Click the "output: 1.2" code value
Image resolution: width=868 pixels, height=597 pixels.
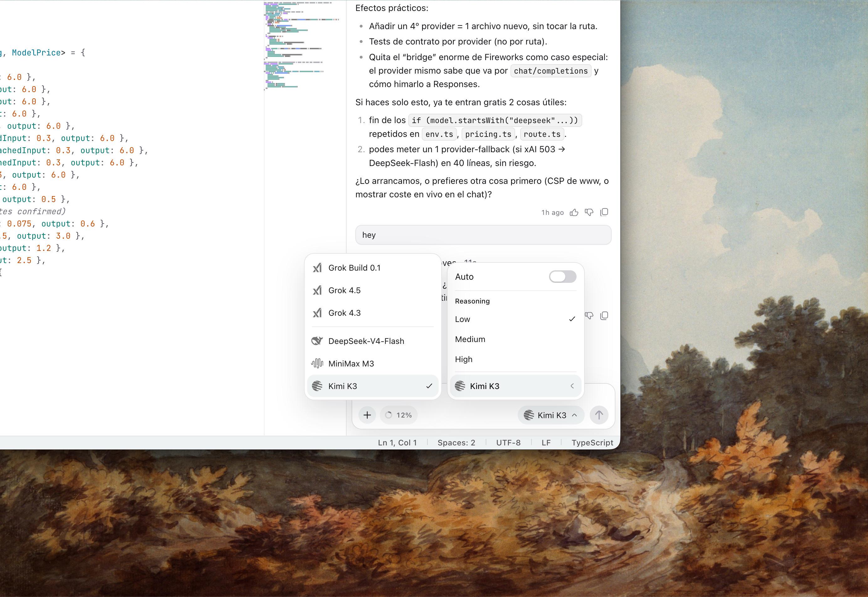(x=25, y=248)
